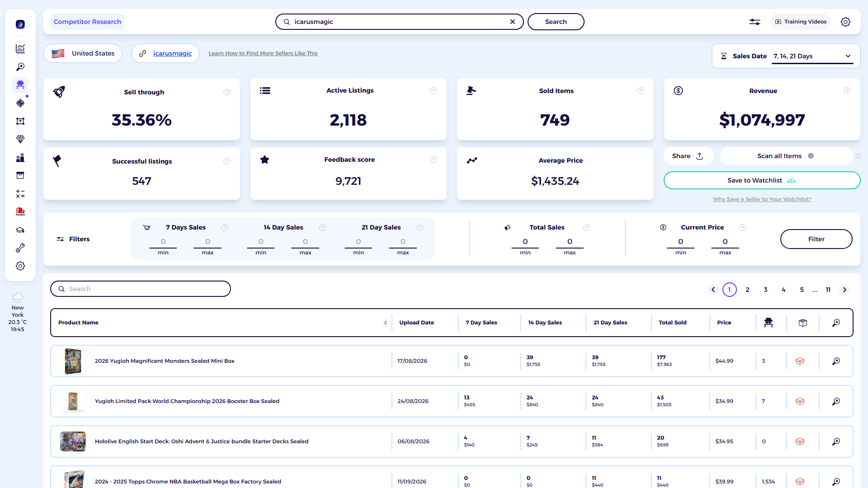Open top-right settings gear icon
The width and height of the screenshot is (868, 488).
[x=845, y=22]
